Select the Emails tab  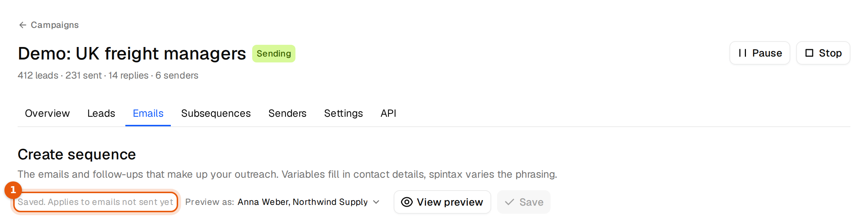[148, 113]
